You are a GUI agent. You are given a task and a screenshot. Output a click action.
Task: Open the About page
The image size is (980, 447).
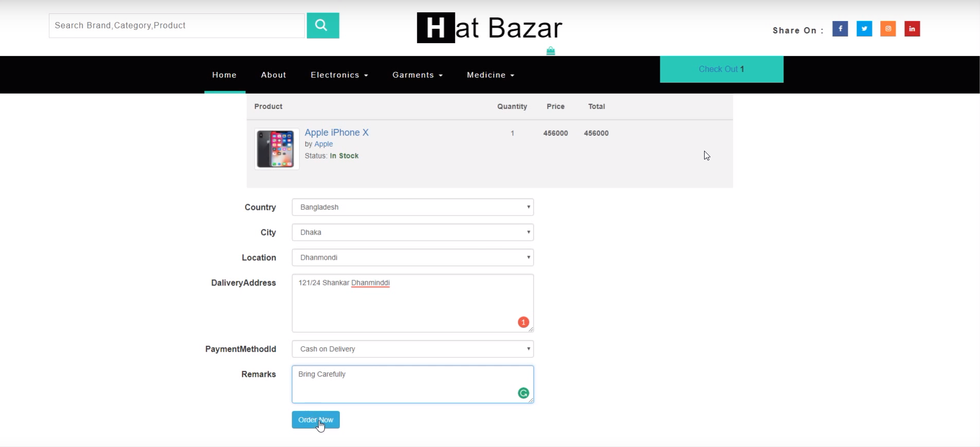pos(273,75)
